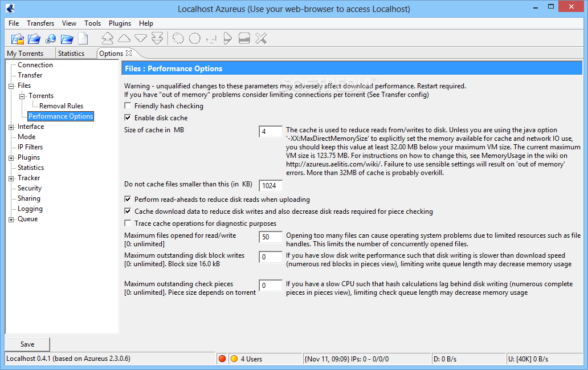The height and width of the screenshot is (370, 588).
Task: Click the Maximum outstanding check pieces field
Action: (271, 285)
